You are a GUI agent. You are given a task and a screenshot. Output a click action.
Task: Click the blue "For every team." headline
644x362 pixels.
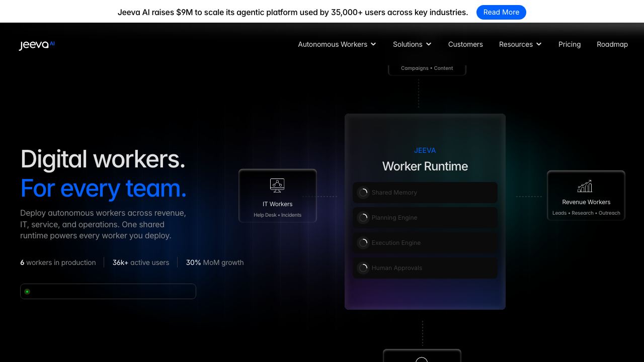(103, 188)
